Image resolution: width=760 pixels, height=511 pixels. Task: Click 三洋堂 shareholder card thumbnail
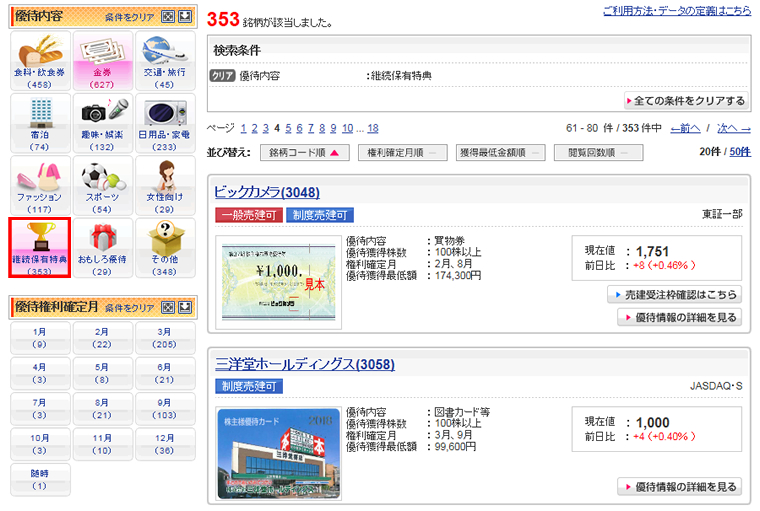pyautogui.click(x=279, y=454)
